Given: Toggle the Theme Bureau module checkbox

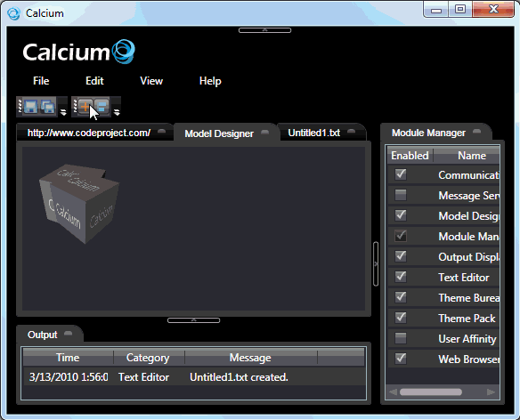Looking at the screenshot, I should coord(401,297).
